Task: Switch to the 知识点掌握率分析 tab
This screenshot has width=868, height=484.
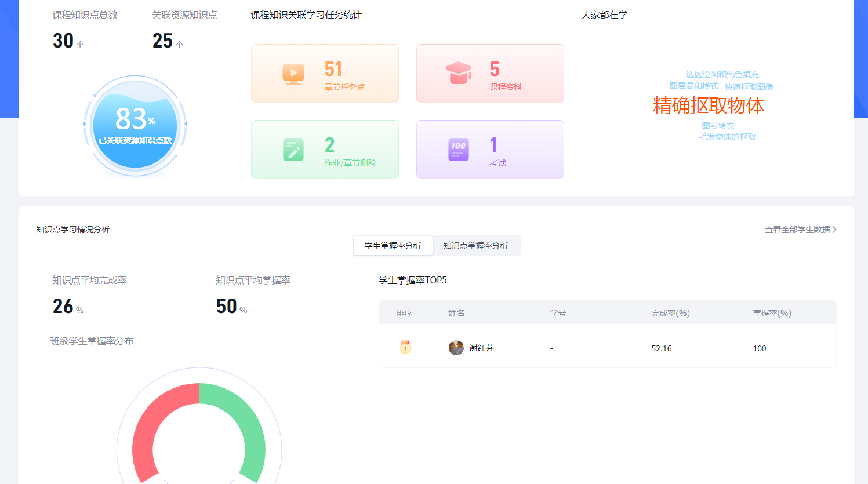Action: pyautogui.click(x=475, y=246)
